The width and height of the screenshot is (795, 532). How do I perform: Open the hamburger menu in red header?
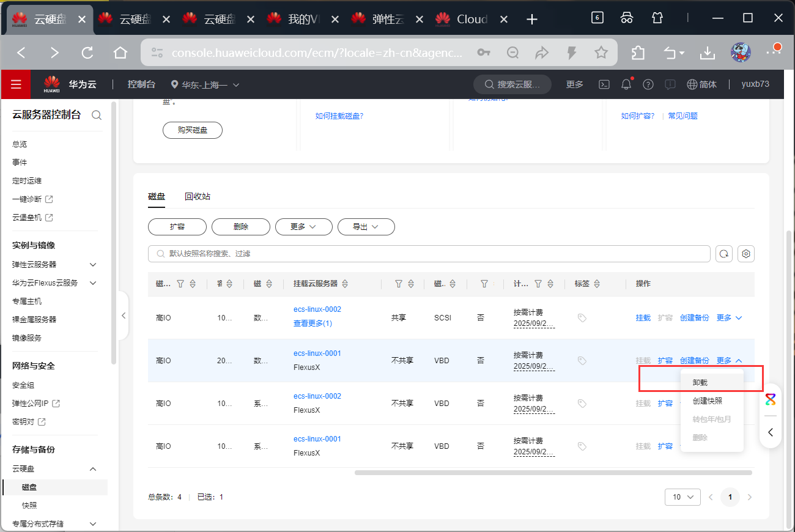click(16, 84)
